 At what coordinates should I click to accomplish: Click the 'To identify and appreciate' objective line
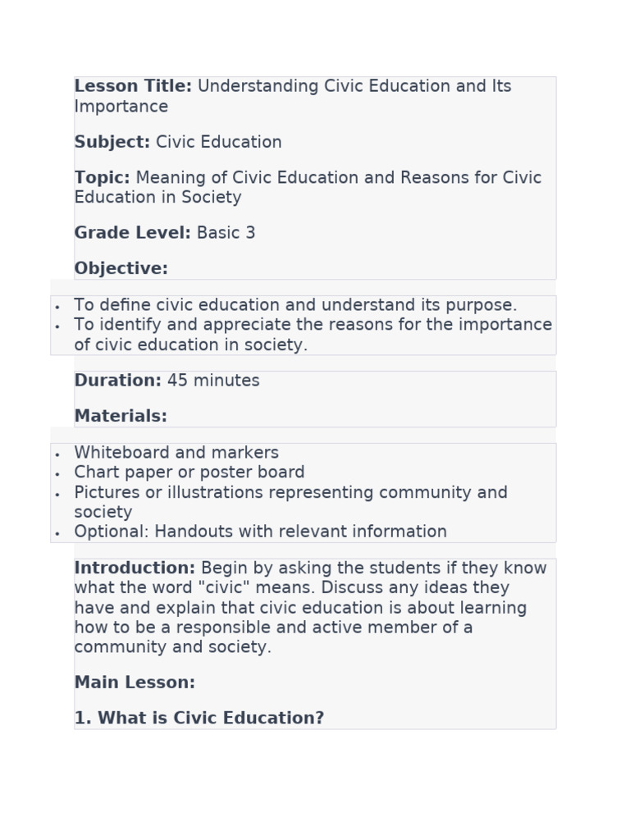pos(313,326)
